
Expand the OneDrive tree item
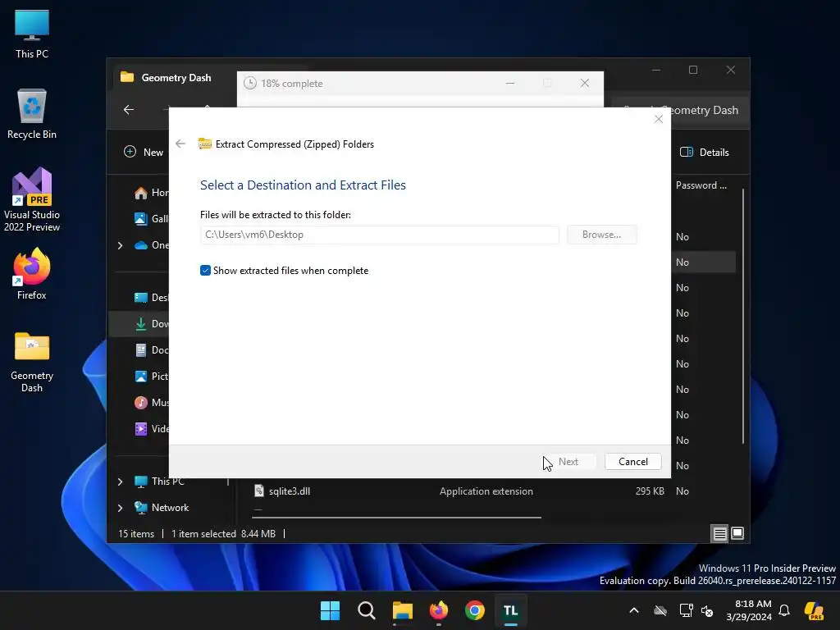pos(120,245)
